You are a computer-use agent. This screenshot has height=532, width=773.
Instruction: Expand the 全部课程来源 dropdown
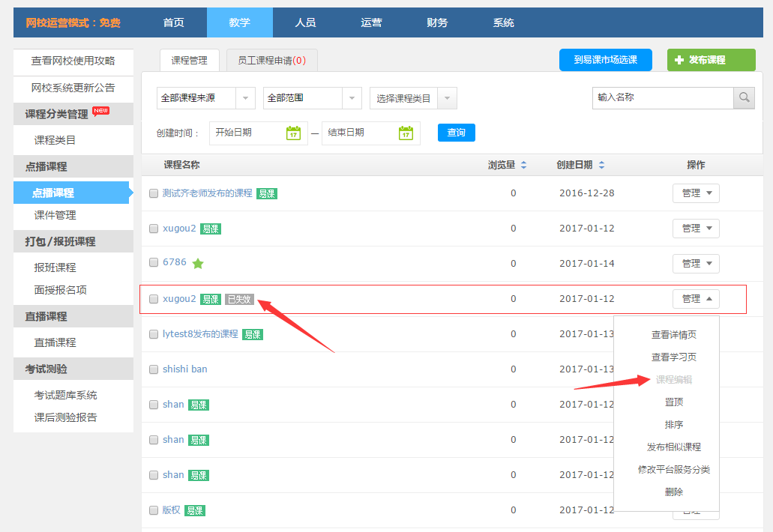click(206, 98)
